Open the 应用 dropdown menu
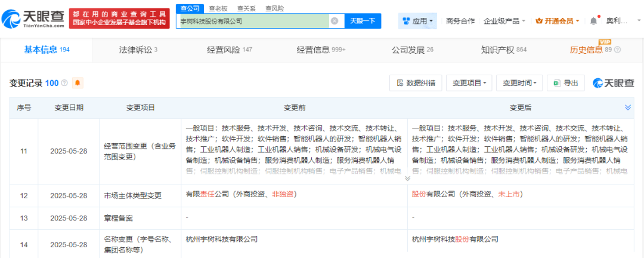This screenshot has height=258, width=644. [x=418, y=21]
